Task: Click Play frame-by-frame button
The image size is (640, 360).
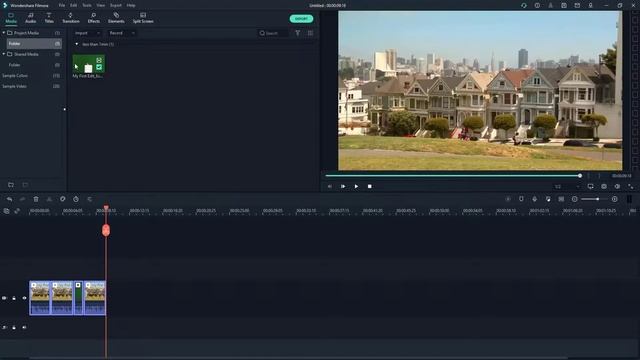Action: pos(343,187)
